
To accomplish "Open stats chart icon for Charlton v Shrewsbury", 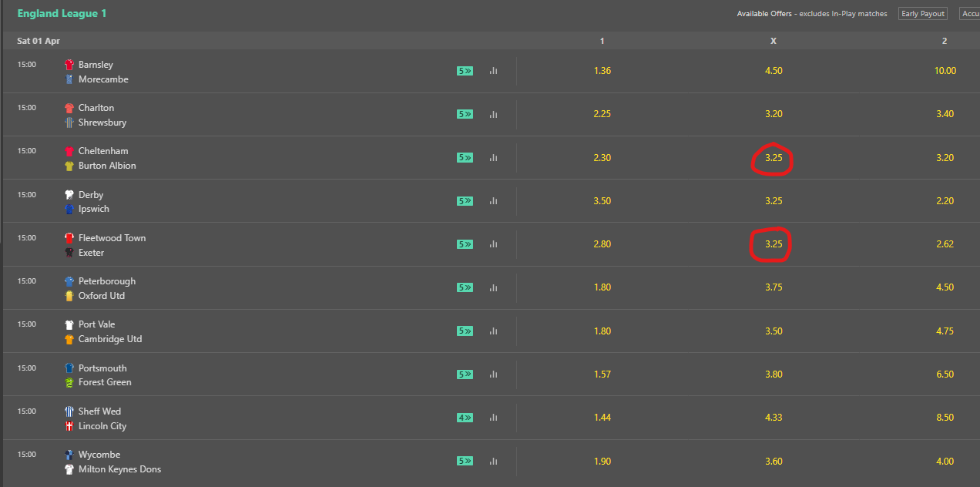I will [x=493, y=114].
